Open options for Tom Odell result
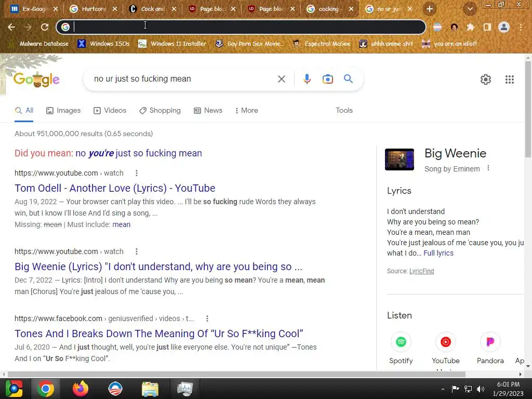Screen dimensions: 532x399 coord(137,174)
